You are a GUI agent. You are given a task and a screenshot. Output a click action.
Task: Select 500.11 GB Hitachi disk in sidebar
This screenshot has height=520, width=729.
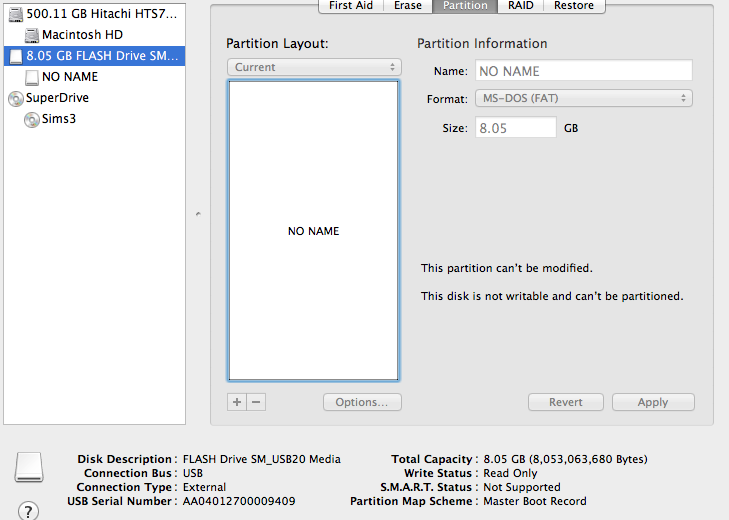pos(94,14)
